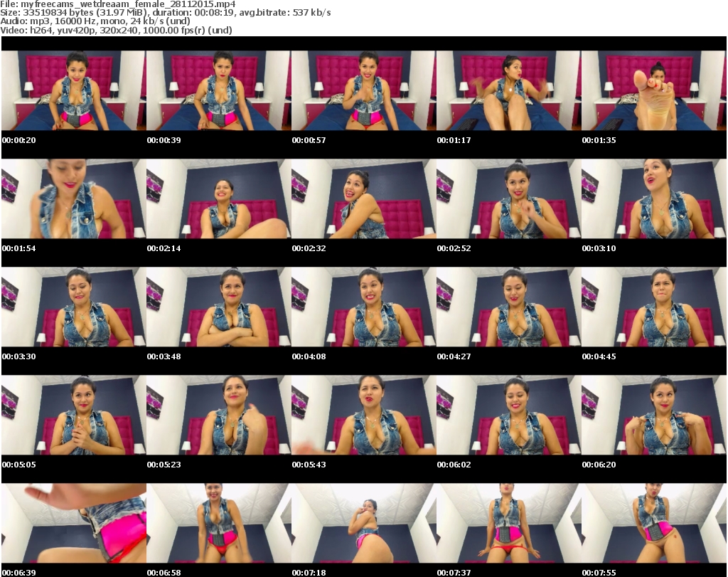Viewport: 728px width, 577px height.
Task: Click the 00:04:45 timestamp label
Action: tap(599, 356)
